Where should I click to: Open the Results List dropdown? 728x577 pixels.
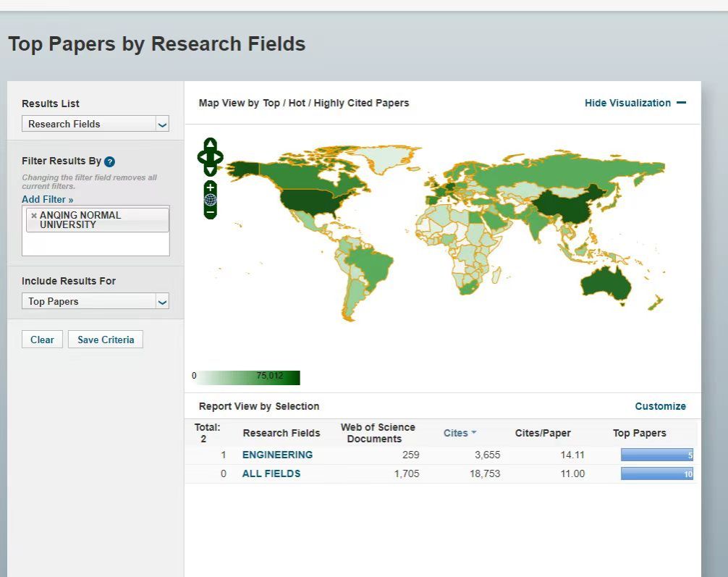[x=95, y=124]
